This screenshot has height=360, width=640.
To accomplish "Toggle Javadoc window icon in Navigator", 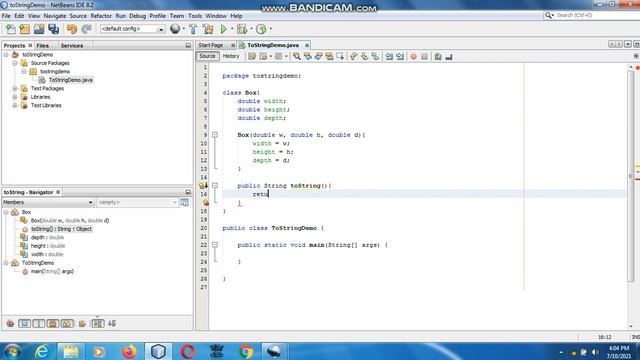I will pos(184,202).
